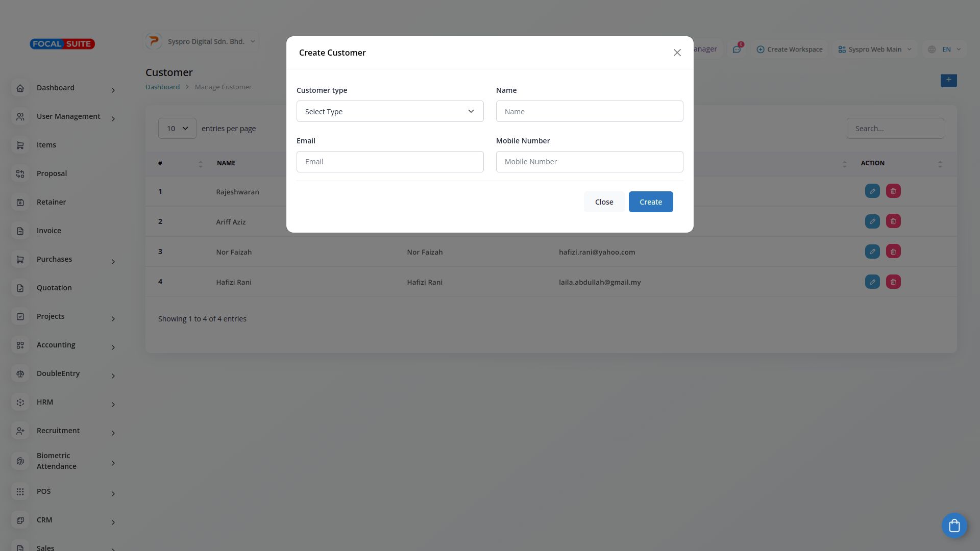Click the red delete icon for Hafizi Rani
Viewport: 980px width, 551px height.
tap(893, 282)
